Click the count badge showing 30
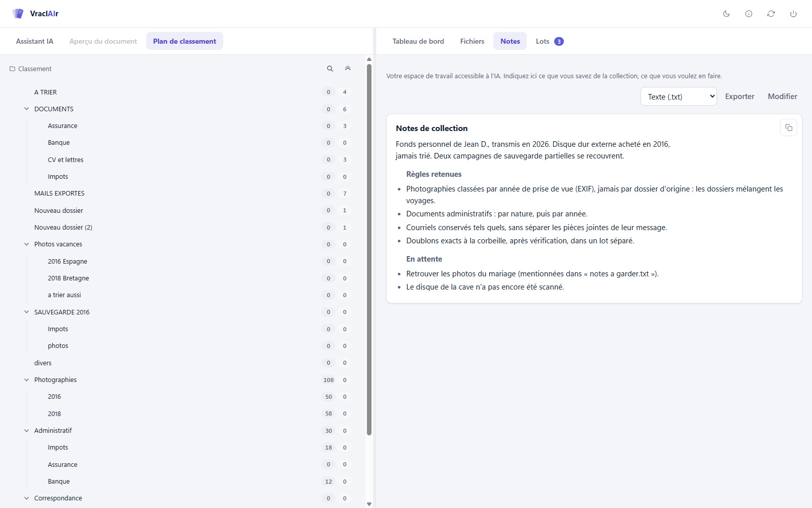This screenshot has height=508, width=812. 328,431
